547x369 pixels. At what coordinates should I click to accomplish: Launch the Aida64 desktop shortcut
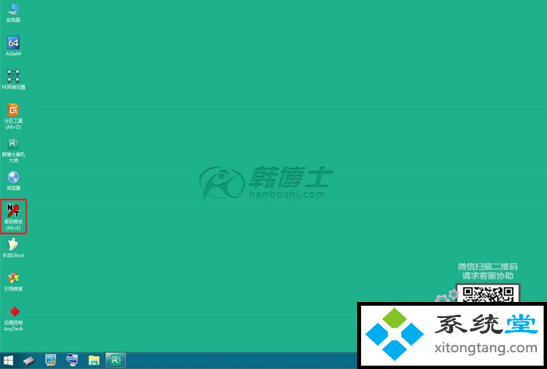click(13, 46)
